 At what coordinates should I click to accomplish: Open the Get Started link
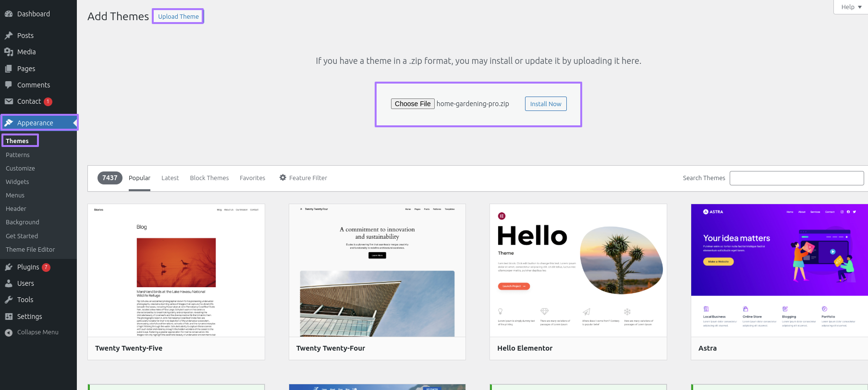tap(22, 236)
